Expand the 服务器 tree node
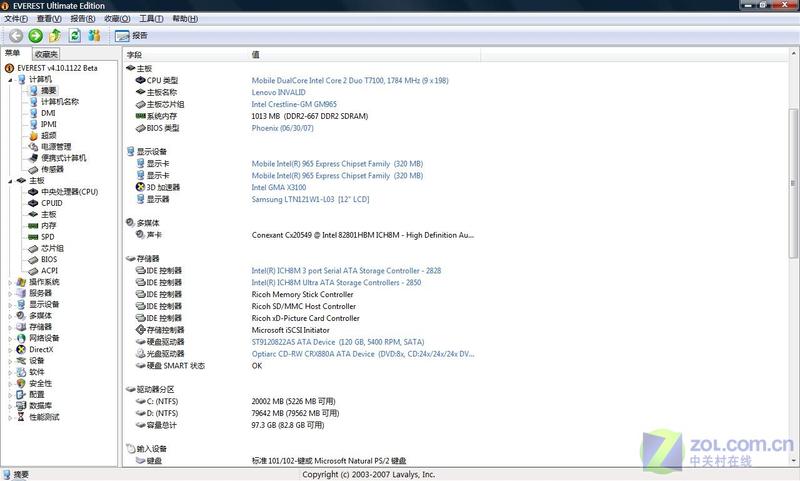Viewport: 800px width, 481px height. click(10, 293)
